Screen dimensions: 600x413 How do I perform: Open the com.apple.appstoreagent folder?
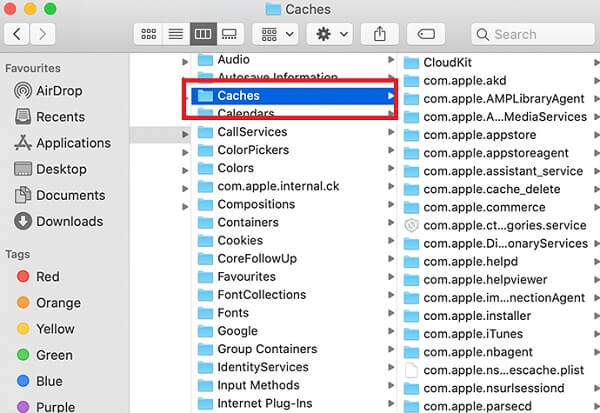tap(501, 153)
